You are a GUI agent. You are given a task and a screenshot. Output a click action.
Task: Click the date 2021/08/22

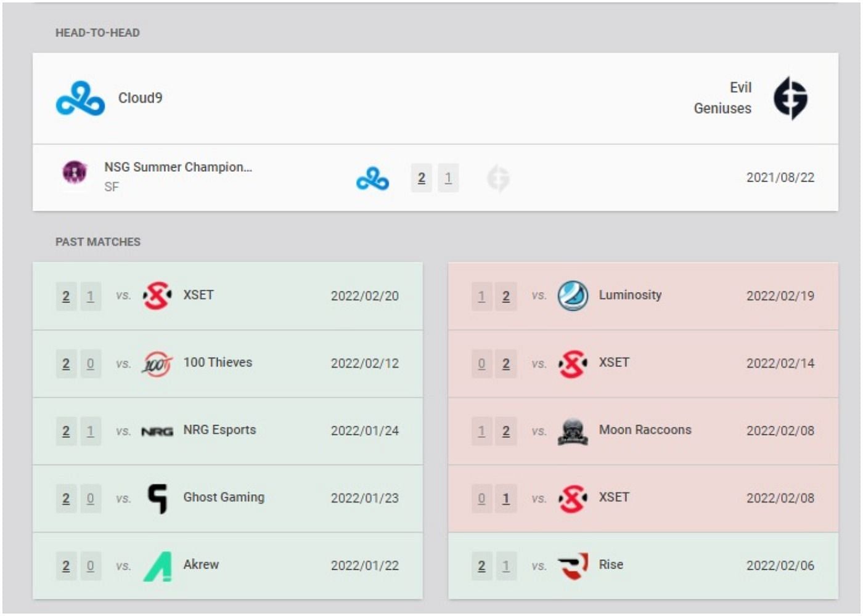(780, 178)
